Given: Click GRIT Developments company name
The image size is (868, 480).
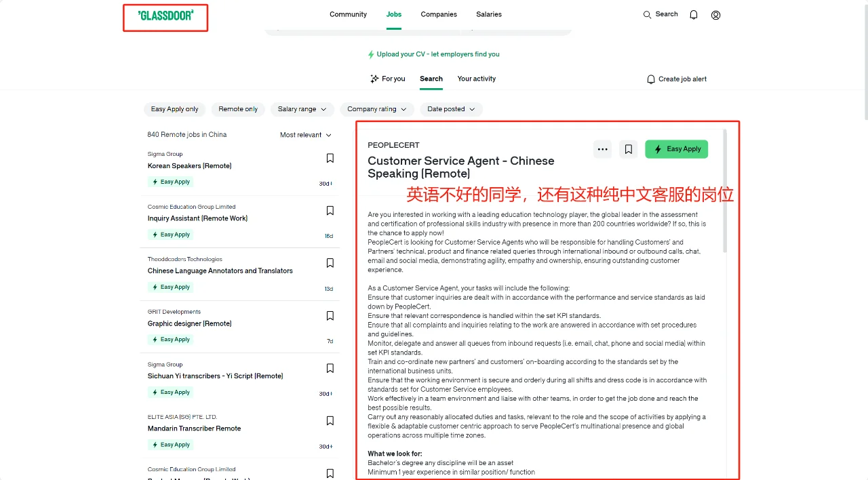Looking at the screenshot, I should pyautogui.click(x=174, y=312).
